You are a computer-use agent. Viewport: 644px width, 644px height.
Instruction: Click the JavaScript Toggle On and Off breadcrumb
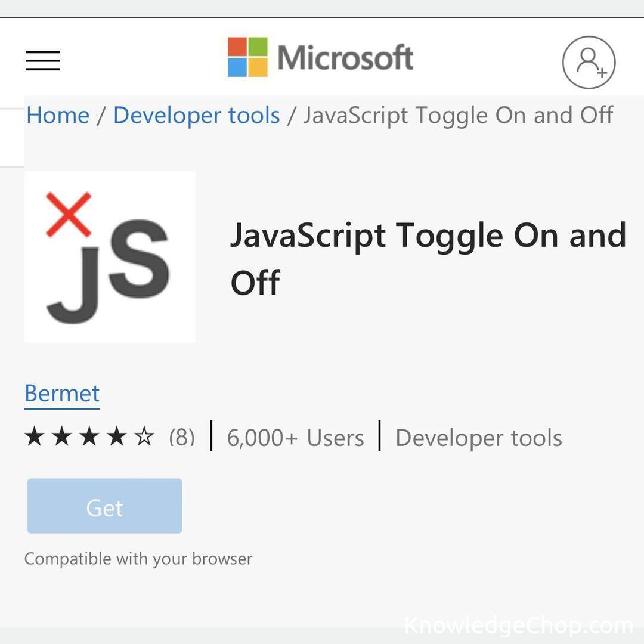coord(457,115)
